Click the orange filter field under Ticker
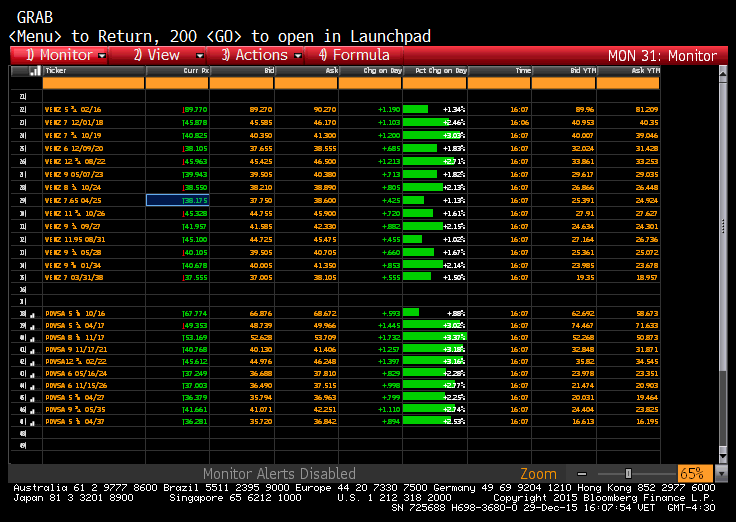 (93, 83)
